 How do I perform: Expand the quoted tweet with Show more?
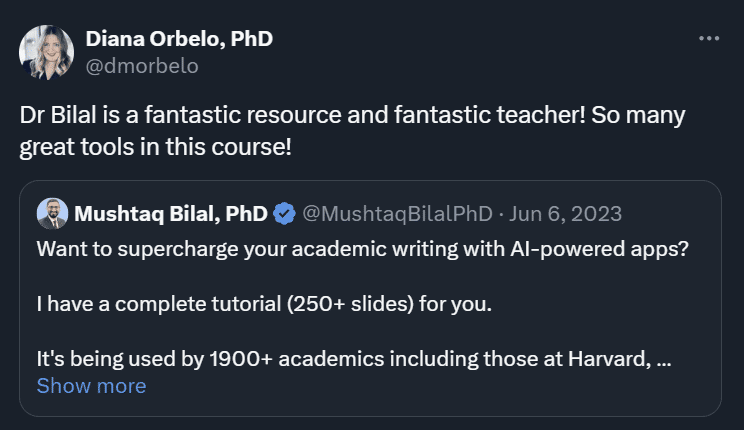[91, 385]
